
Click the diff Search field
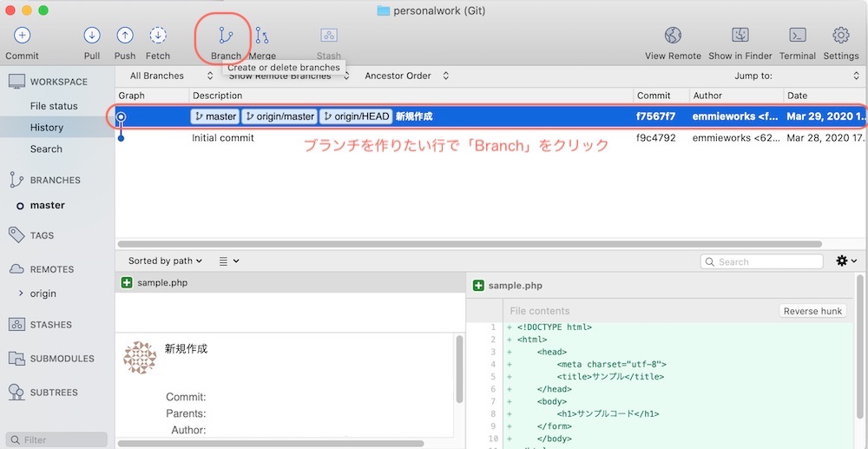(762, 262)
